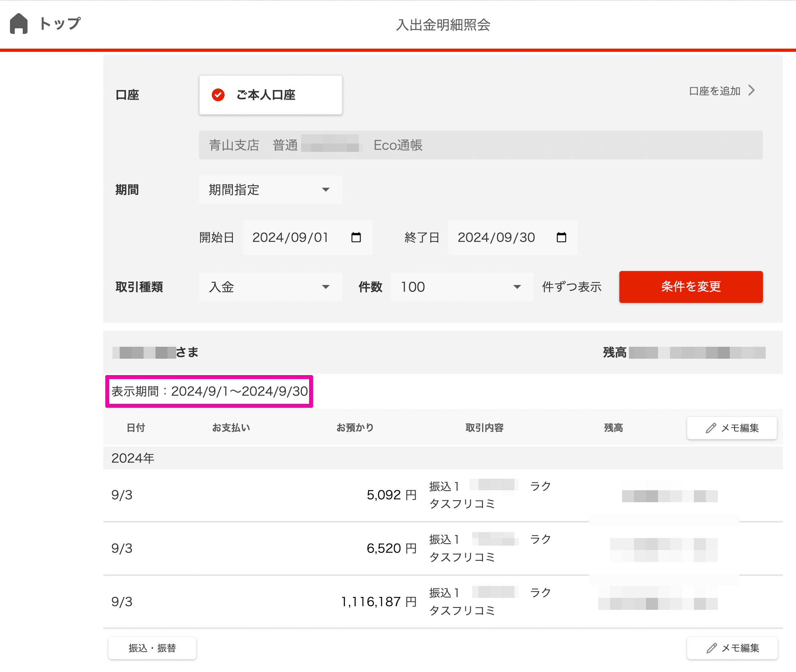The height and width of the screenshot is (672, 796).
Task: Open the calendar picker for 終了日
Action: click(x=562, y=238)
